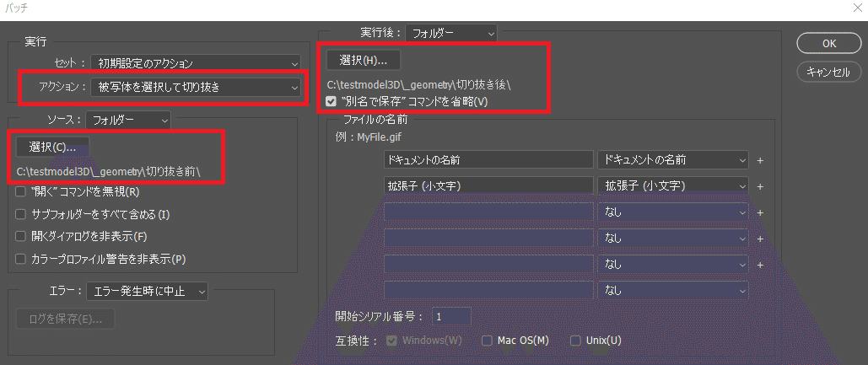
Task: Click the sixth empty file name field
Action: pos(488,289)
